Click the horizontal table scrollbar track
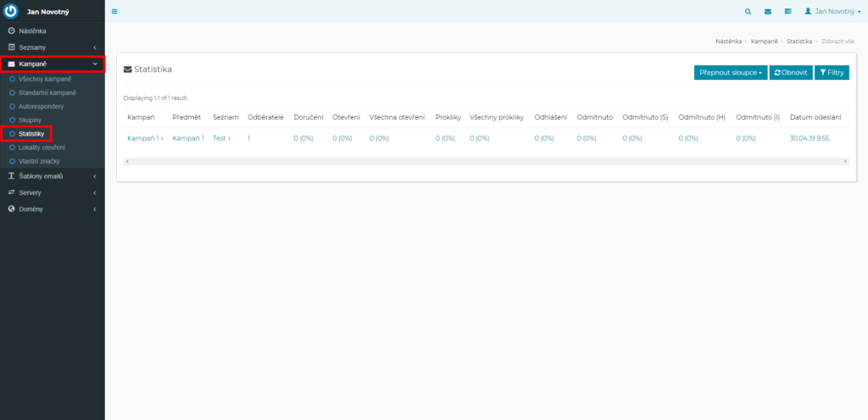 [486, 161]
